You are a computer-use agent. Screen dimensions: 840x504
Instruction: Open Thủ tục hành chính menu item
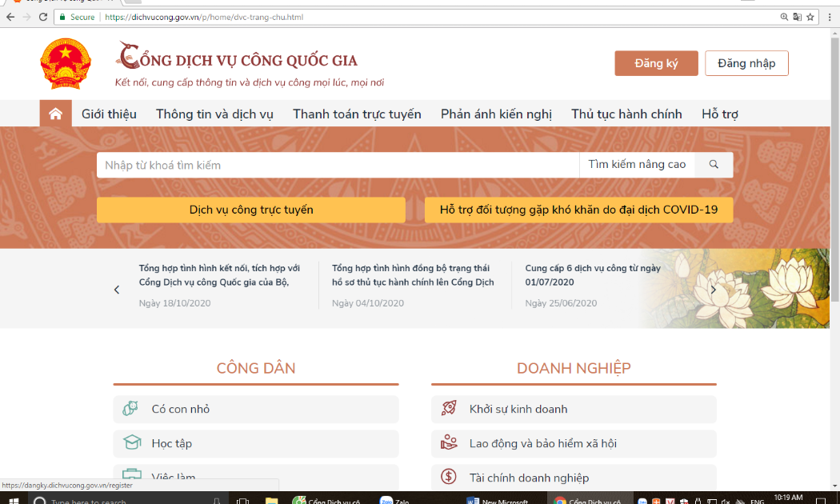pyautogui.click(x=626, y=114)
